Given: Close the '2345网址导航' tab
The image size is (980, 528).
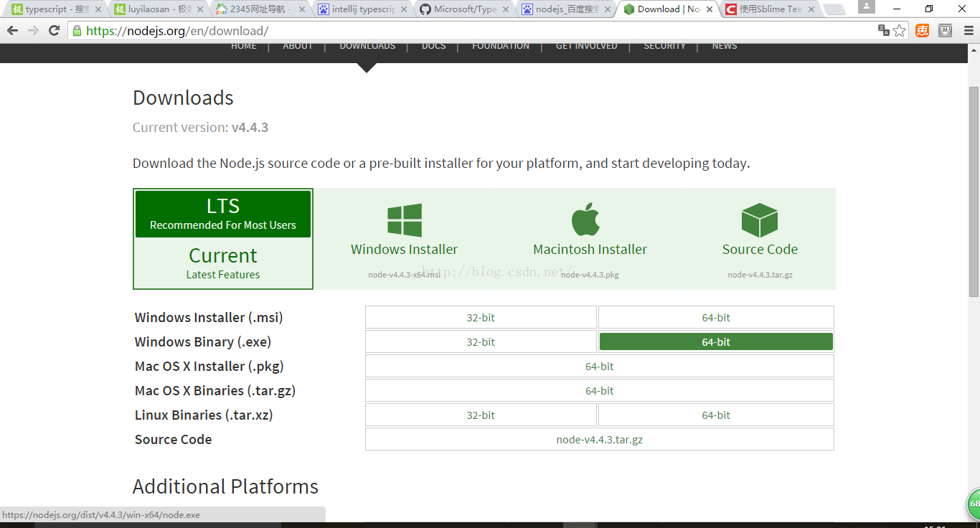Looking at the screenshot, I should (302, 9).
